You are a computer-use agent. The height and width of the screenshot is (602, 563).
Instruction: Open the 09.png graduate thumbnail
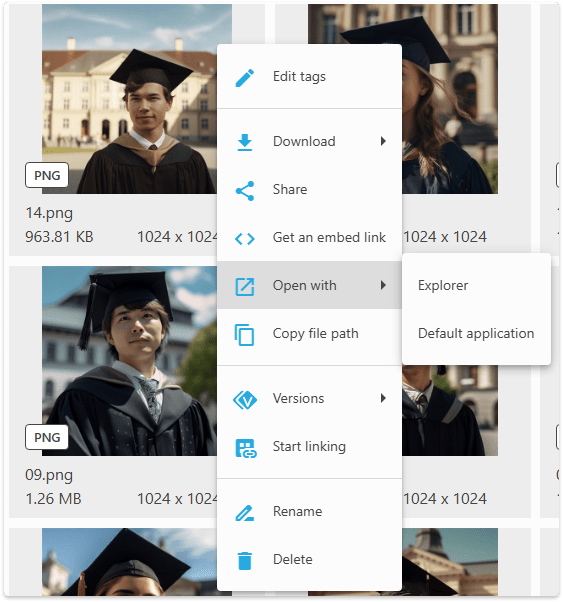[x=129, y=361]
